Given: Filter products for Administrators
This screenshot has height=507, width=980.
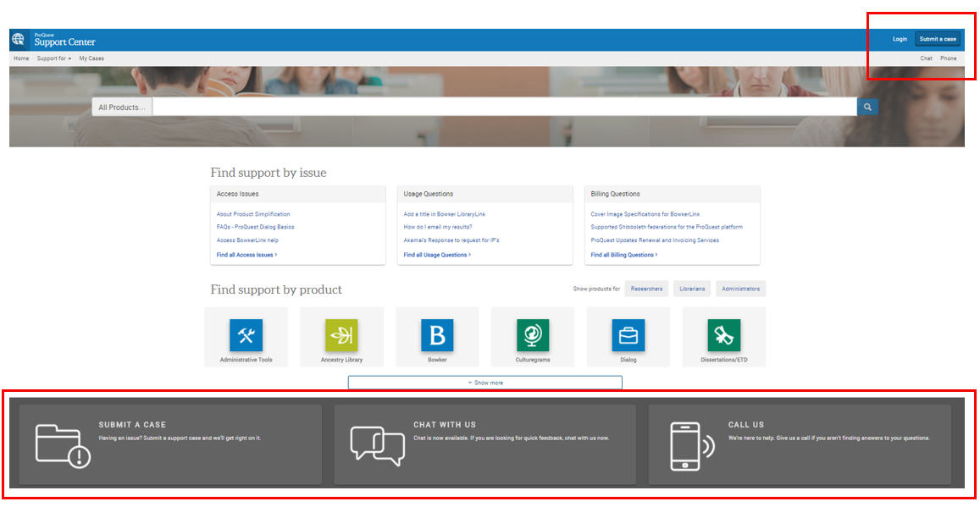Looking at the screenshot, I should tap(740, 289).
